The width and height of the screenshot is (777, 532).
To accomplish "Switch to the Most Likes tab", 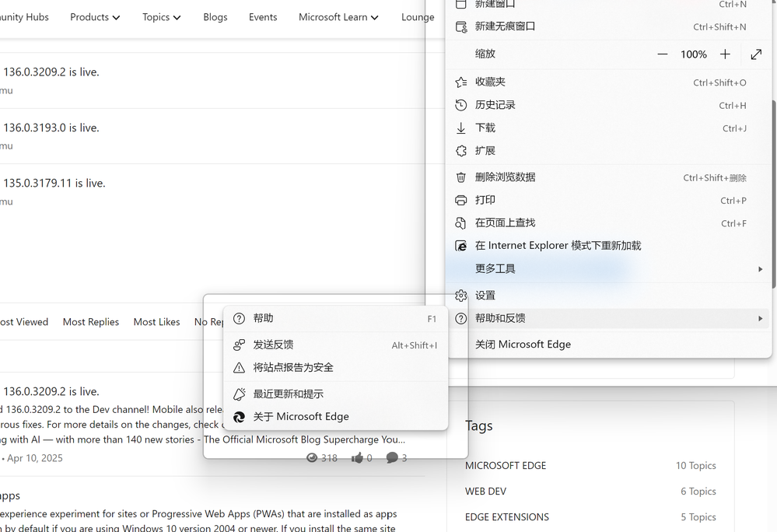I will (x=156, y=322).
